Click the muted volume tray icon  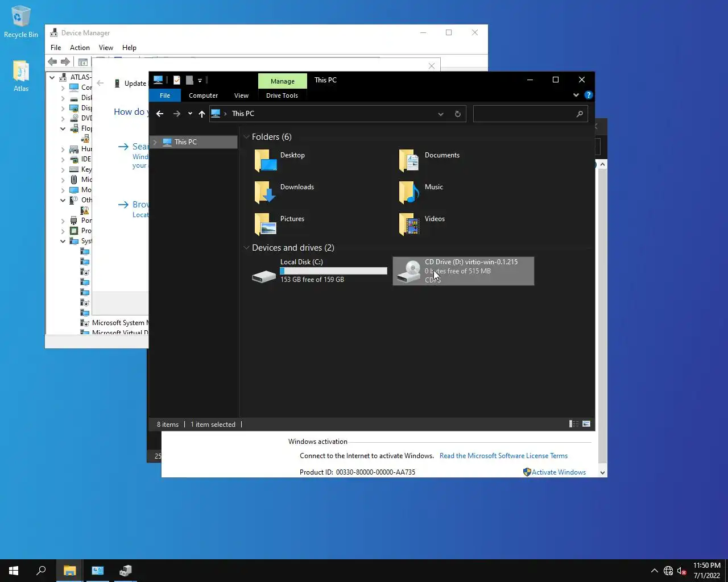point(682,571)
